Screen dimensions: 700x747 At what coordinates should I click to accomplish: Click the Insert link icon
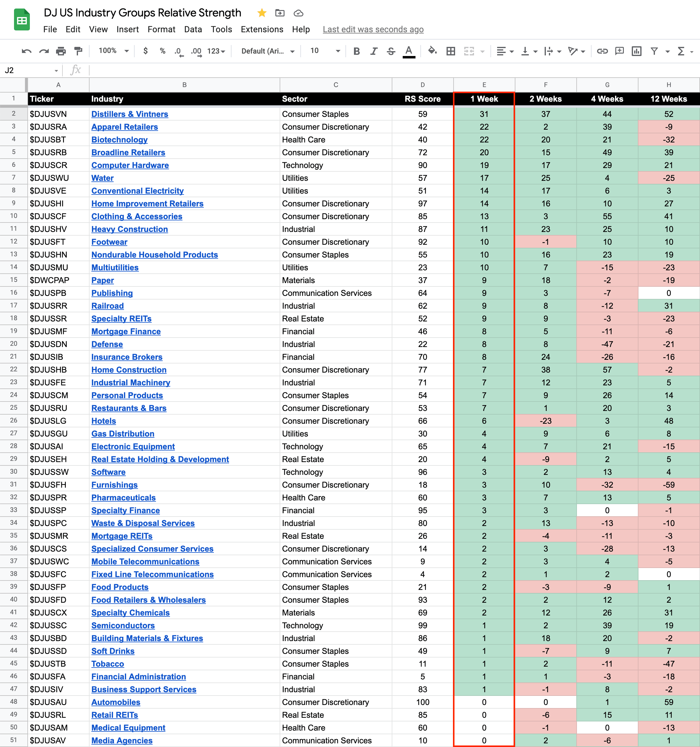(x=602, y=51)
